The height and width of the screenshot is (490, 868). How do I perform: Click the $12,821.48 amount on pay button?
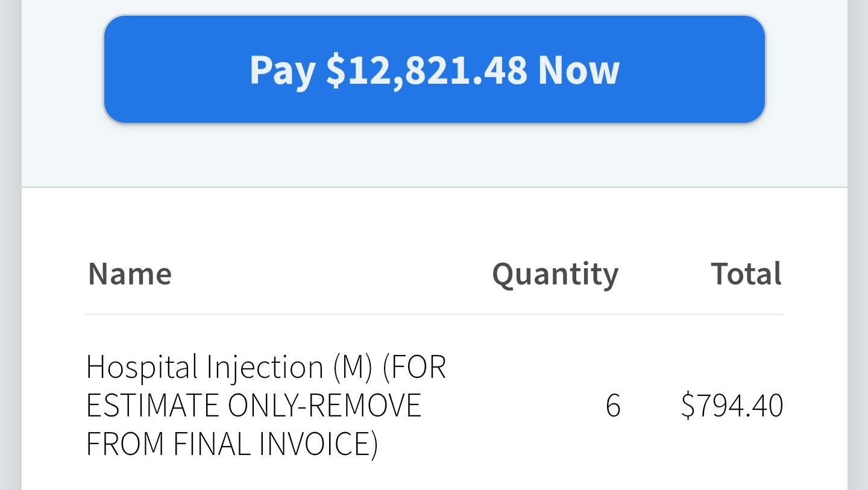pyautogui.click(x=426, y=70)
